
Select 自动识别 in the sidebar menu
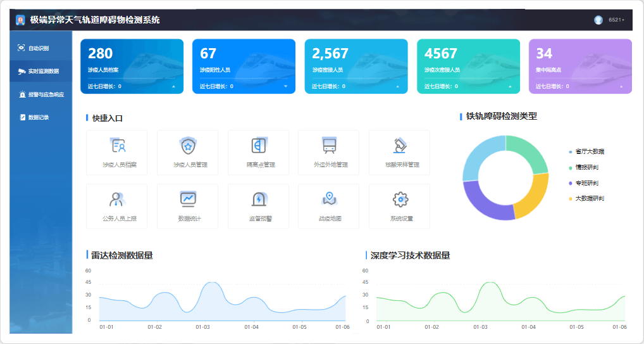38,48
